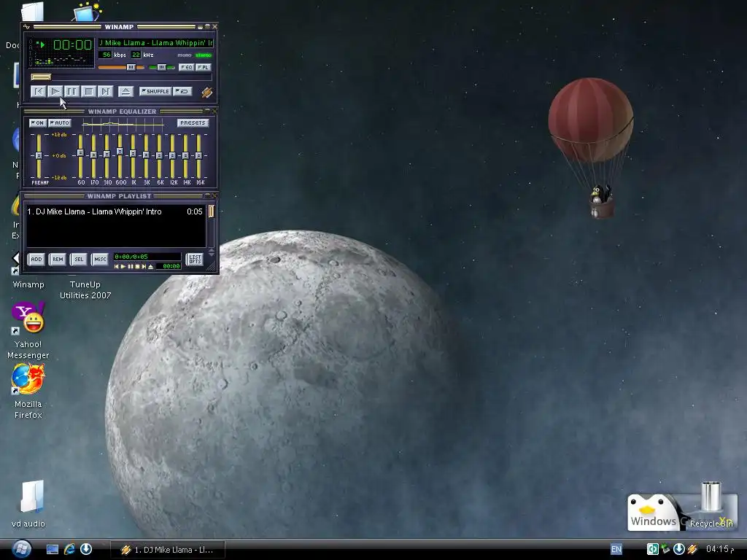This screenshot has width=747, height=560.
Task: Click the playlist mini stop button
Action: (137, 267)
